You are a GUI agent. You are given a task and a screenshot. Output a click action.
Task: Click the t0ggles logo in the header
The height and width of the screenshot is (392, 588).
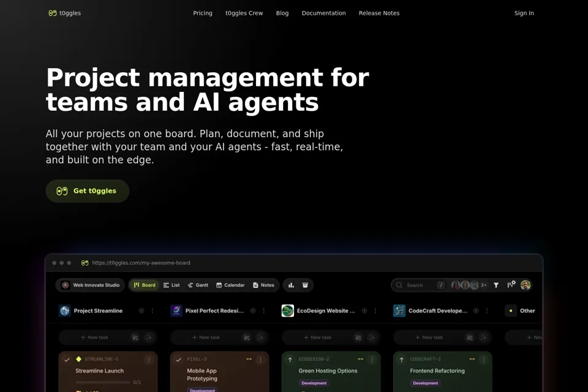64,13
